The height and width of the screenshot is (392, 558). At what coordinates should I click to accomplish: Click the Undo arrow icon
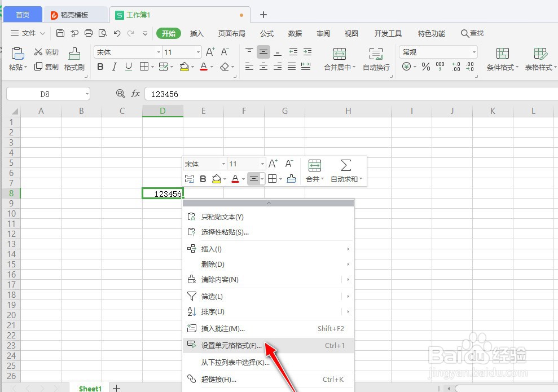117,33
